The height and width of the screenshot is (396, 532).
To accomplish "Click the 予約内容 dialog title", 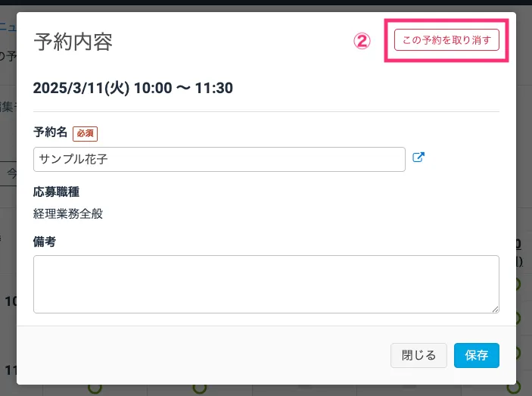I will [73, 42].
